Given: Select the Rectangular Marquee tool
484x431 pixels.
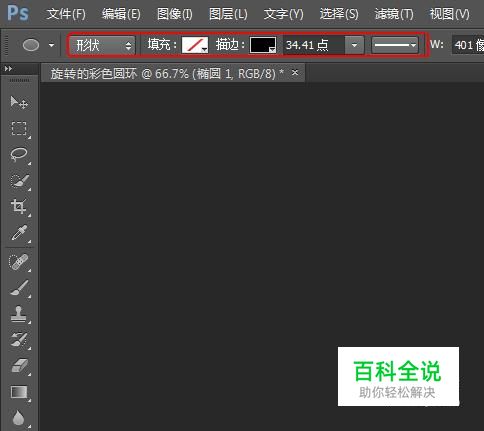Looking at the screenshot, I should pos(19,128).
